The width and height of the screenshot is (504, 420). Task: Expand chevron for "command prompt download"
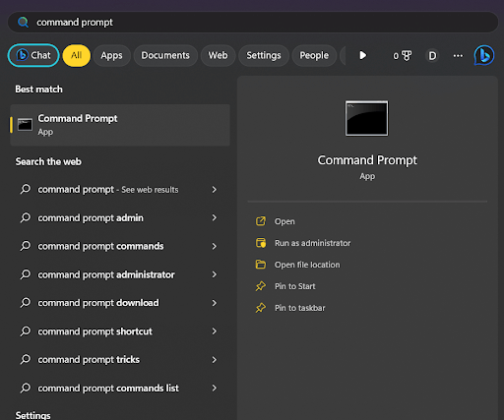215,303
